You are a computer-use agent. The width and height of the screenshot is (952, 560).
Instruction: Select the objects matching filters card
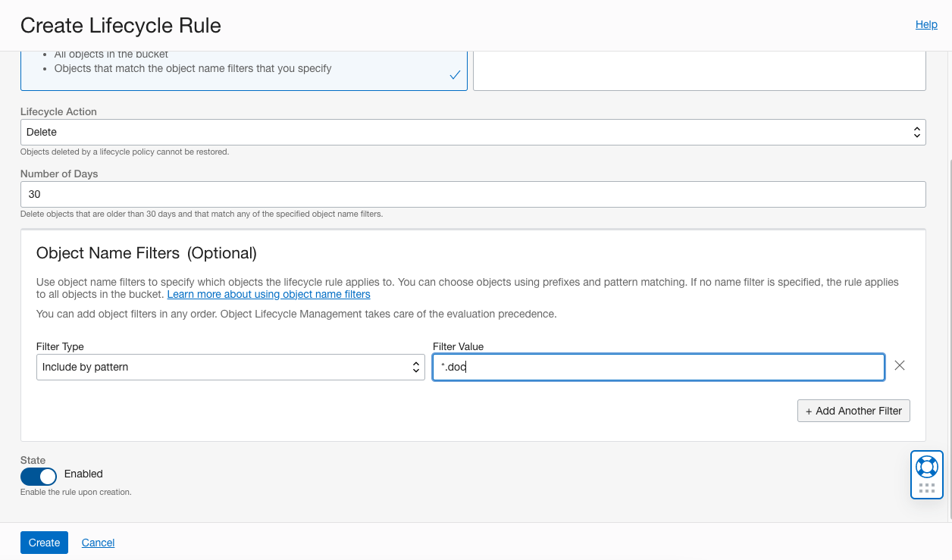pos(243,71)
